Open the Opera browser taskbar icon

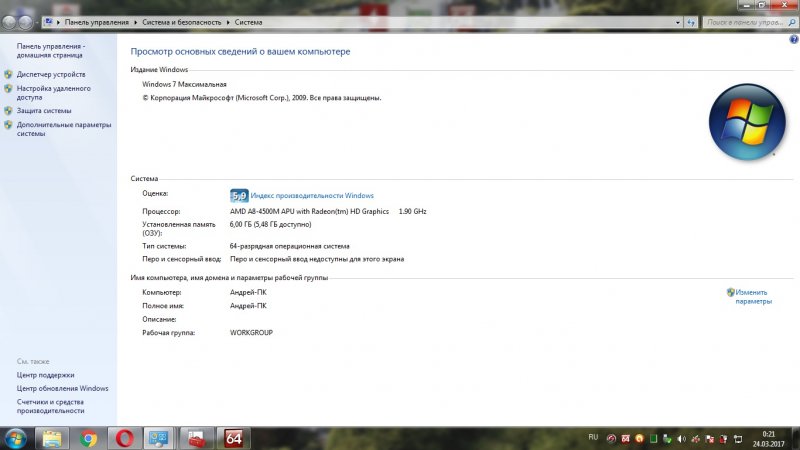pyautogui.click(x=123, y=438)
